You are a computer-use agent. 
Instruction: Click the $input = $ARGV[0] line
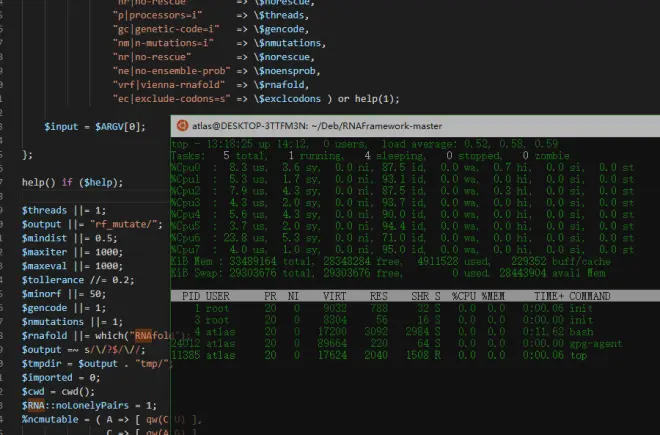(95, 127)
